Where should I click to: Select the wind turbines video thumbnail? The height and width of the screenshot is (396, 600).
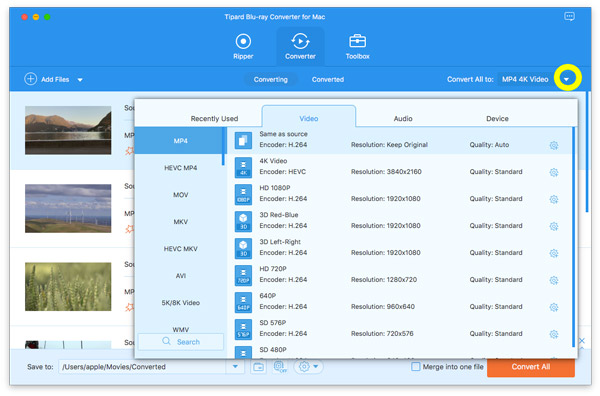[68, 208]
